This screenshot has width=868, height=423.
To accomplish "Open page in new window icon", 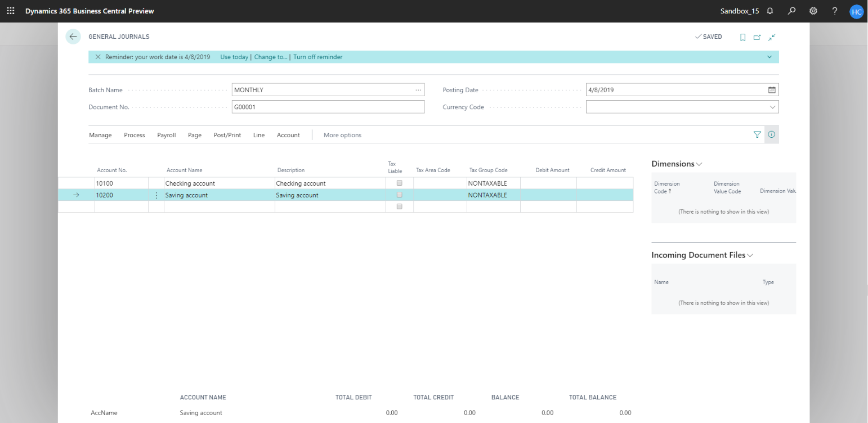I will coord(757,37).
